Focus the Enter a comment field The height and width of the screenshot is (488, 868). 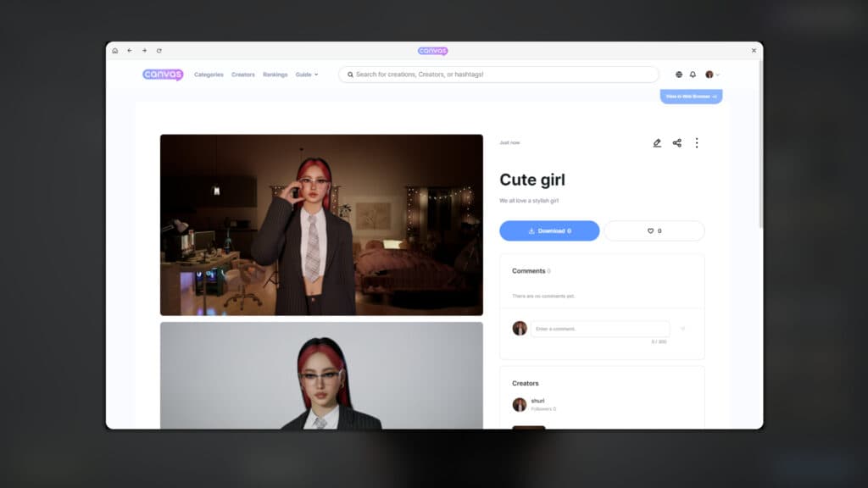[x=599, y=329]
